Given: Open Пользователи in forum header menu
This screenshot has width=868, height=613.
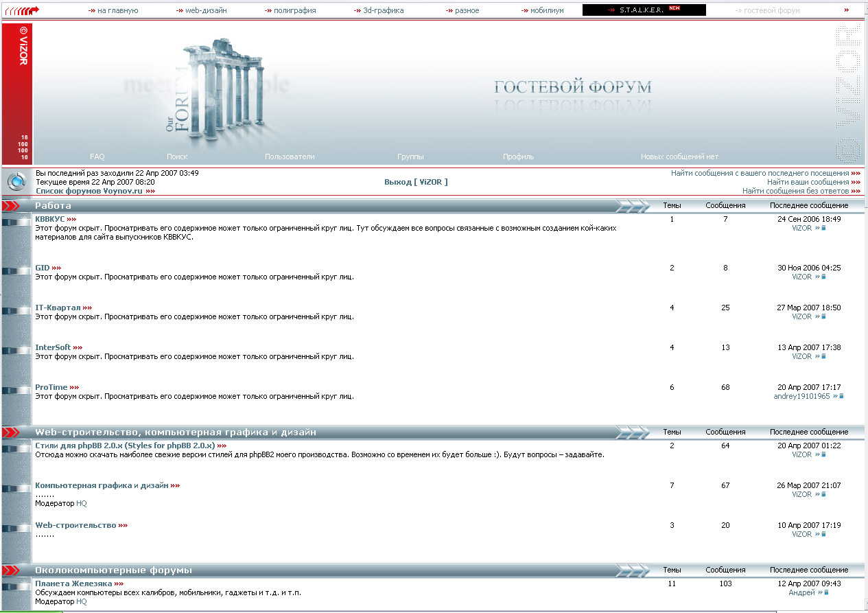Looking at the screenshot, I should [x=290, y=157].
